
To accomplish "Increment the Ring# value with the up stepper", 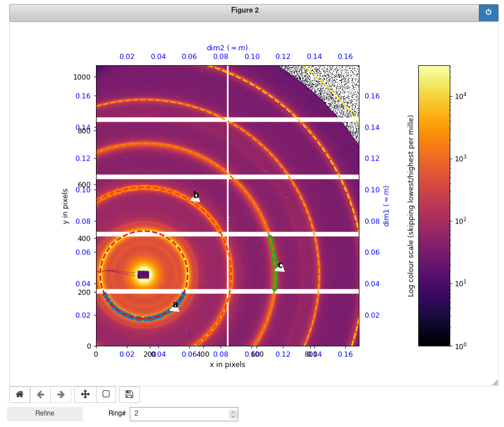I will click(x=233, y=411).
